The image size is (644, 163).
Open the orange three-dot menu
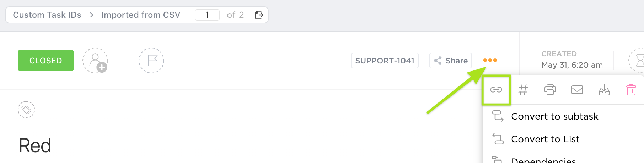pos(490,60)
